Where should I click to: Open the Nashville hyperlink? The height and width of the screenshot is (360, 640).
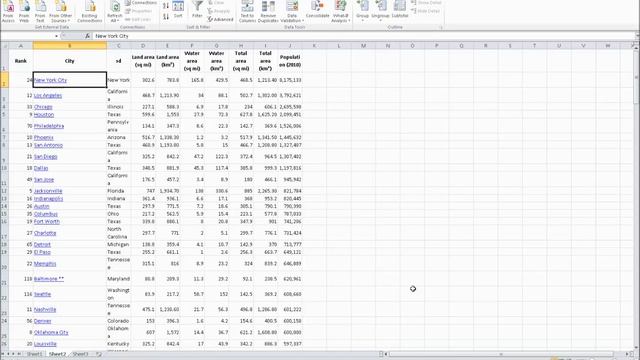coord(45,310)
